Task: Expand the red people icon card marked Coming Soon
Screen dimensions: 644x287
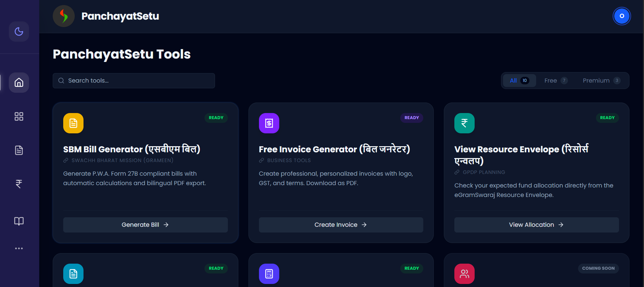Action: coord(464,273)
